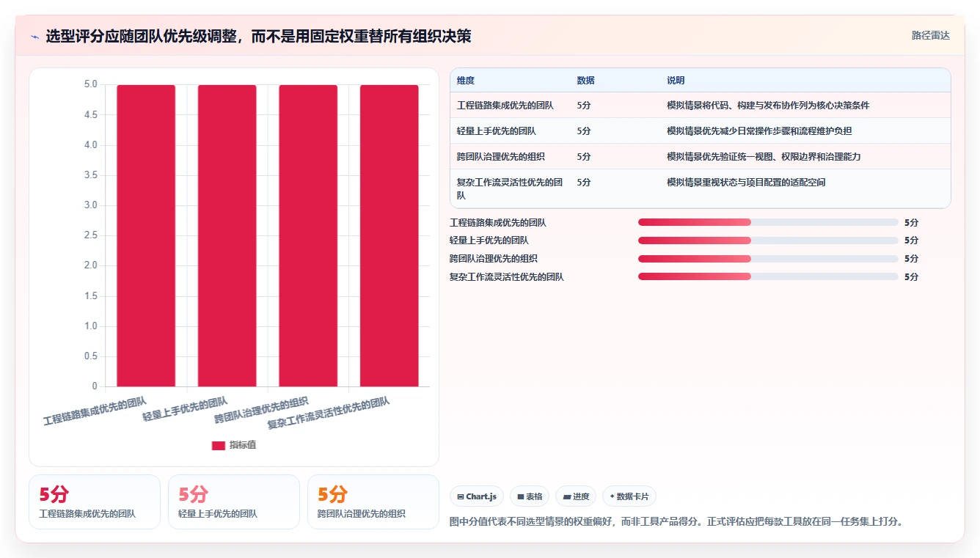Click the footnote beginning 图中分值代表

[676, 522]
